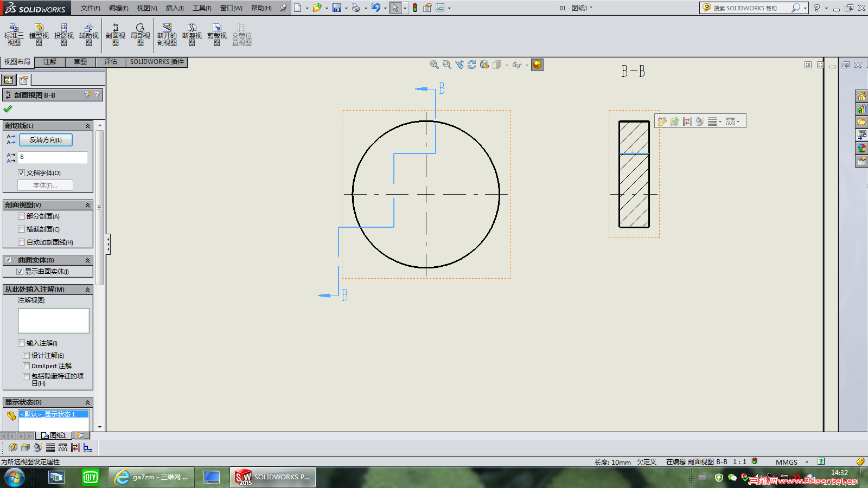The image size is (868, 488).
Task: Click the Line Style icon in bottom toolbar
Action: 63,447
